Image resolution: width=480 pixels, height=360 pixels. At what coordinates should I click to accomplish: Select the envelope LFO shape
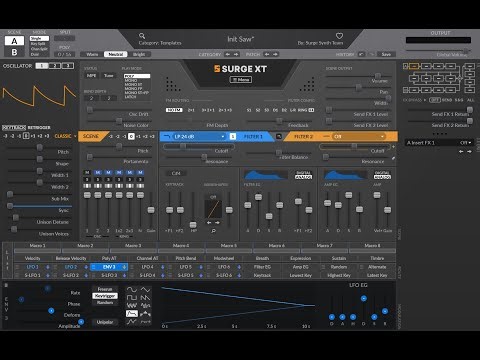click(x=132, y=313)
